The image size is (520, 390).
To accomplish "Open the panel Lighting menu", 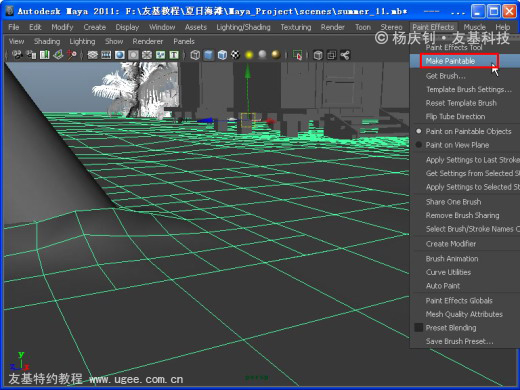I will click(x=82, y=41).
